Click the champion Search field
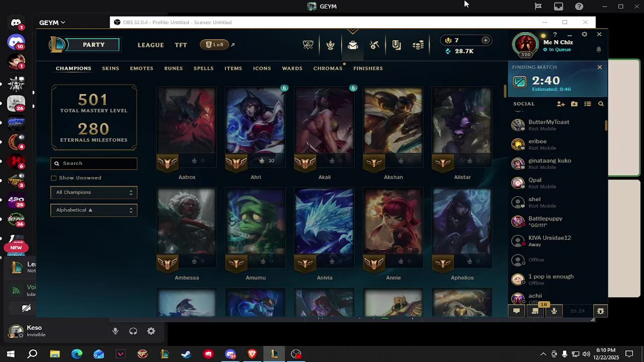The height and width of the screenshot is (362, 644). (x=94, y=163)
